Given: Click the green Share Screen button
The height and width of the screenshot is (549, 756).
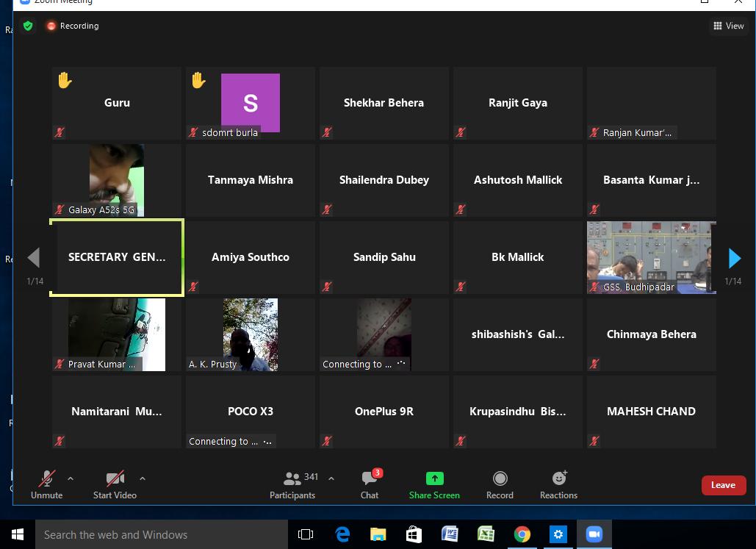Looking at the screenshot, I should coord(434,485).
